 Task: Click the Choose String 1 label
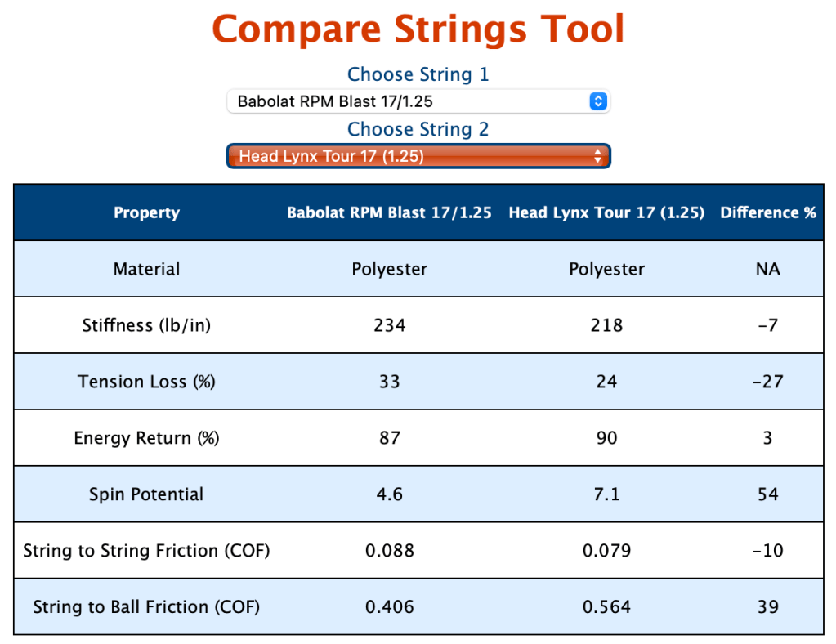coord(418,74)
